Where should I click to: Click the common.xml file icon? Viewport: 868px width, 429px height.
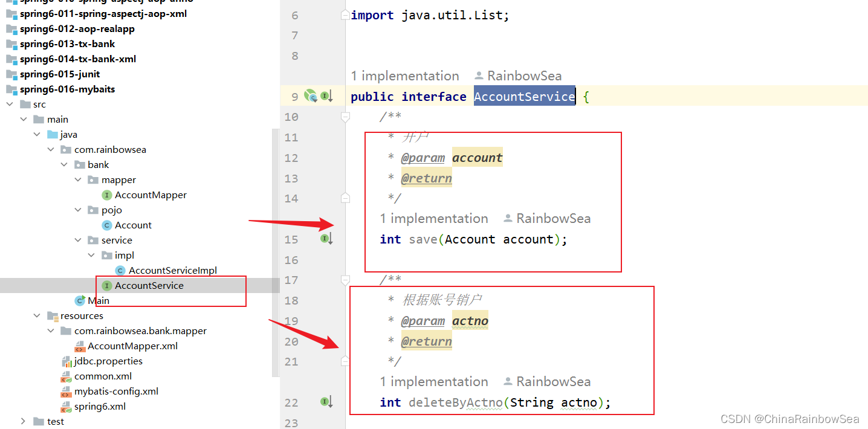click(x=66, y=376)
